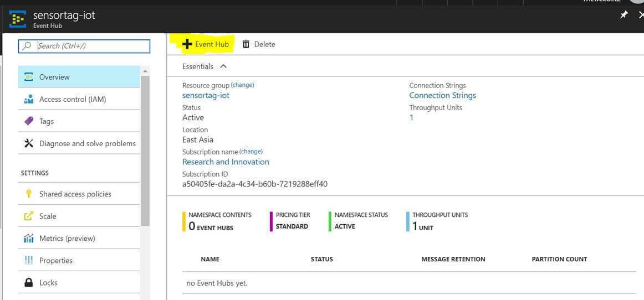Click the 'no Event Hubs yet.' row

(408, 283)
